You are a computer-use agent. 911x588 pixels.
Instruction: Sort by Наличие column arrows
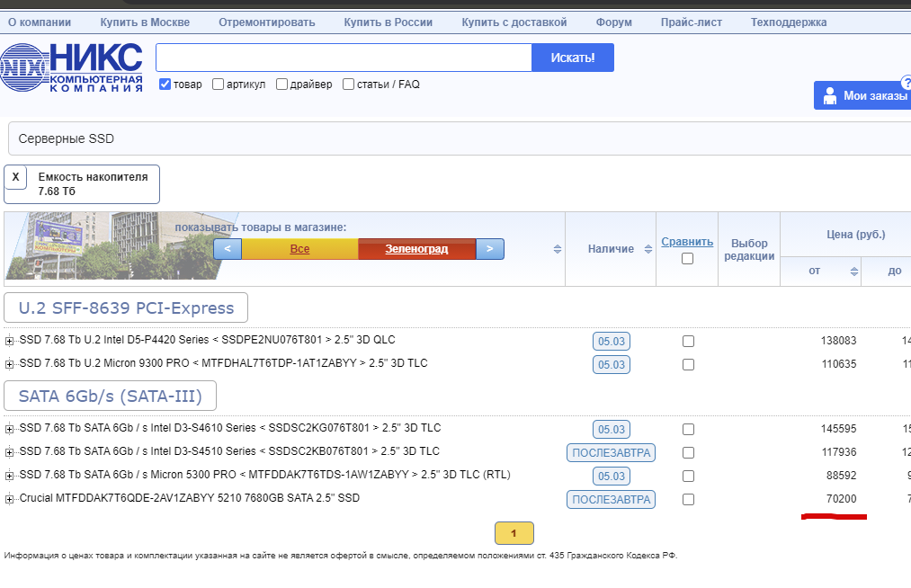pyautogui.click(x=648, y=249)
